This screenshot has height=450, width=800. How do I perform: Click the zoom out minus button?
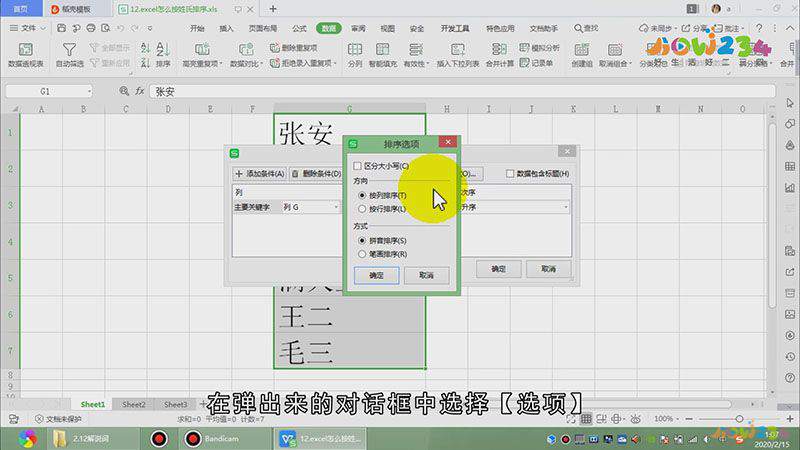(x=689, y=419)
